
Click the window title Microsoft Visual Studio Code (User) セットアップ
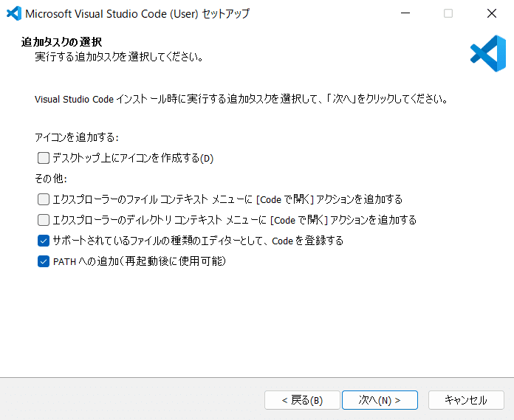pyautogui.click(x=137, y=14)
